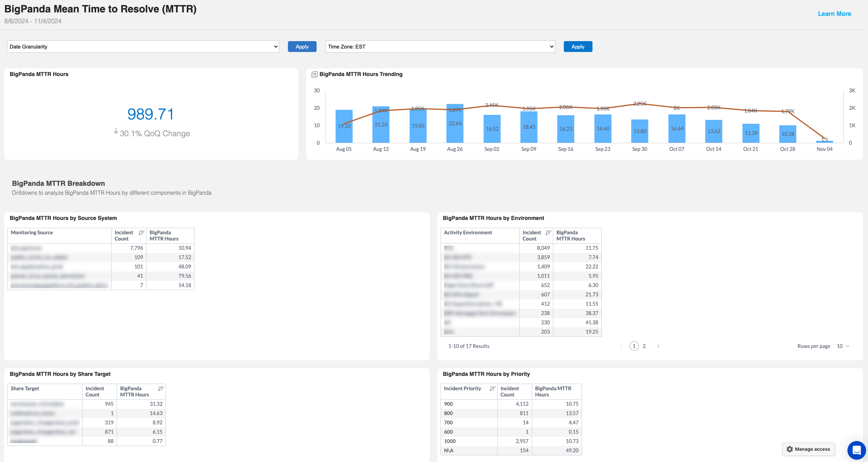Click Apply next to Date Granularity

click(302, 47)
